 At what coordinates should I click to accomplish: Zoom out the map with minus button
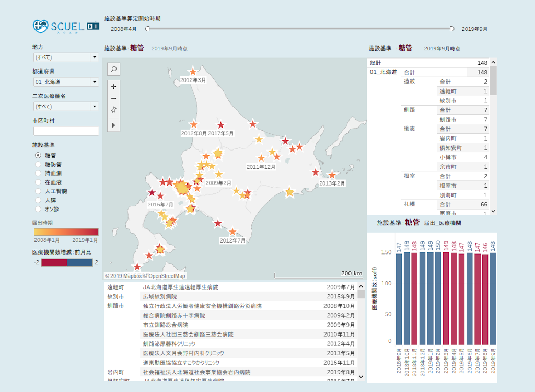tap(113, 98)
